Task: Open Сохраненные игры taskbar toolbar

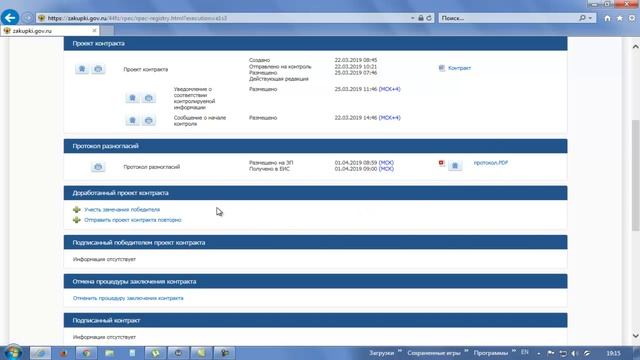Action: pyautogui.click(x=434, y=353)
